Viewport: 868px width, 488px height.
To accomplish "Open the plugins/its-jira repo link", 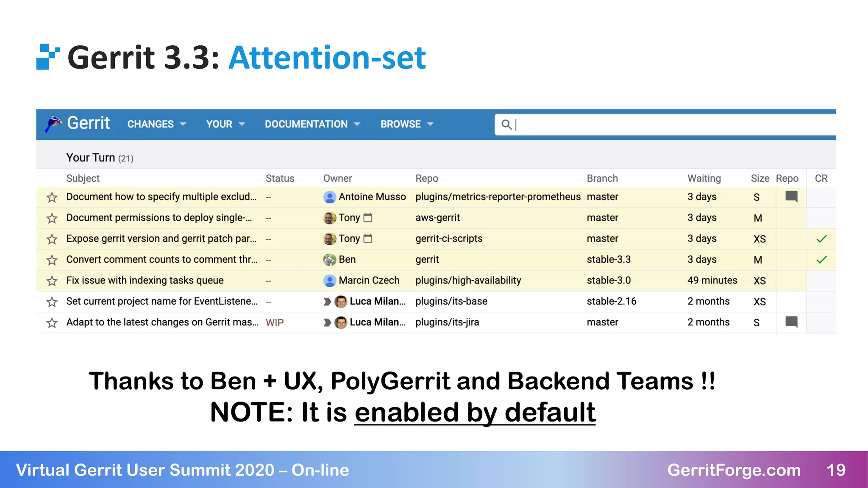I will (x=447, y=322).
